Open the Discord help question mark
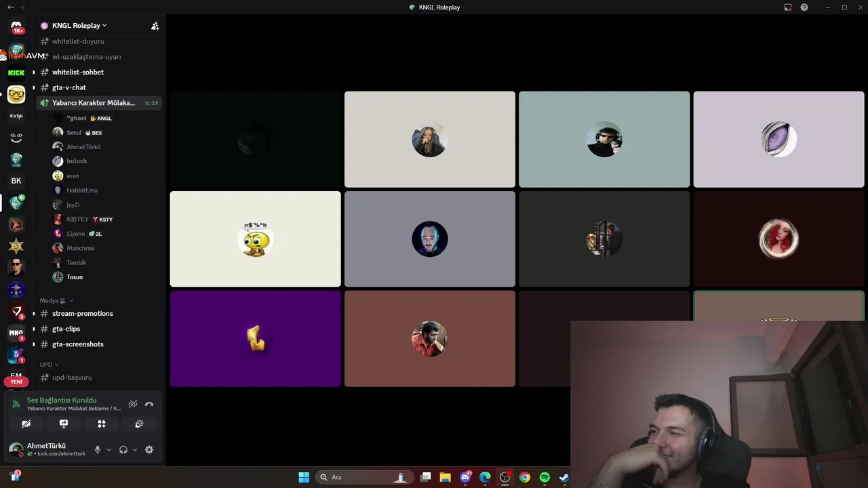868x488 pixels. coord(804,7)
